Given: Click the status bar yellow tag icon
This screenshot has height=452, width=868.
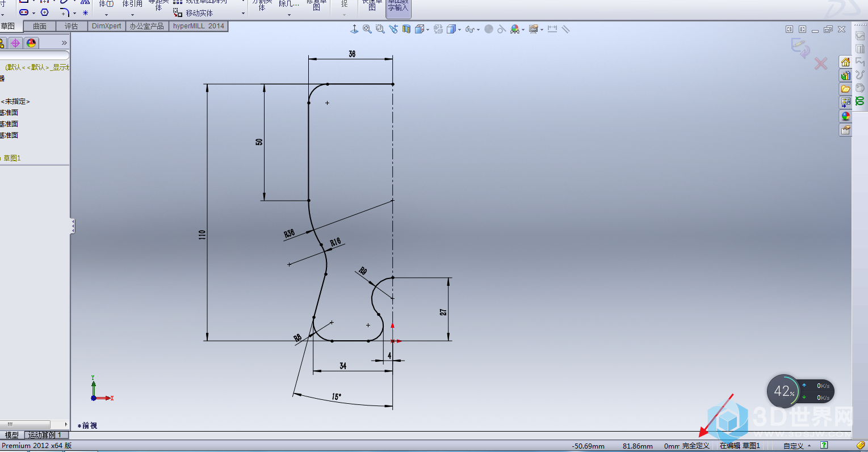Looking at the screenshot, I should tap(861, 445).
